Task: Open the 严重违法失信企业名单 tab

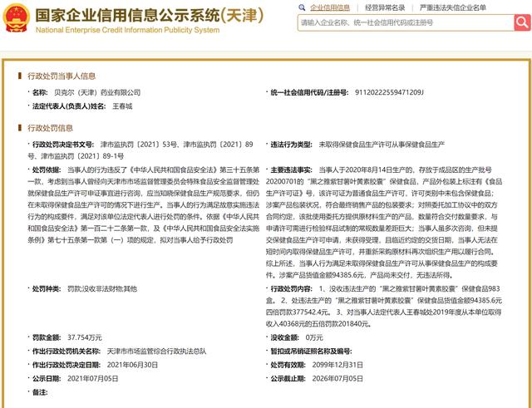Action: click(452, 7)
